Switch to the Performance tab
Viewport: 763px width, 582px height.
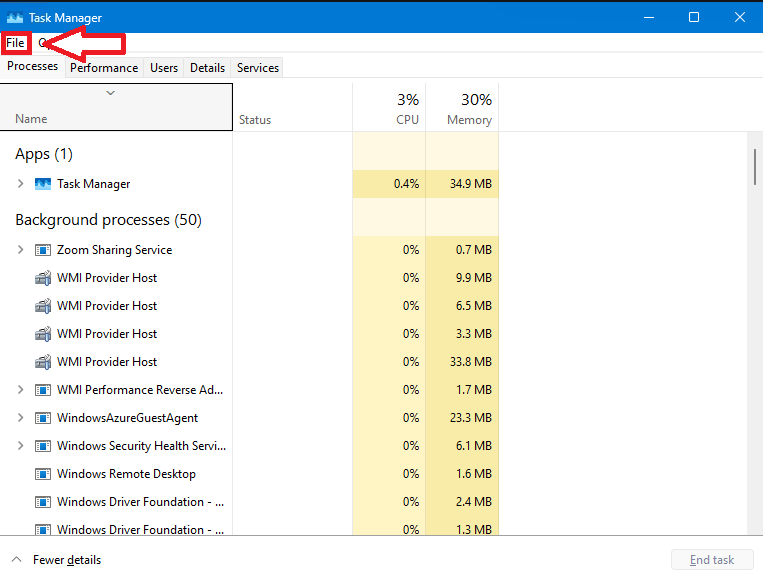(104, 68)
